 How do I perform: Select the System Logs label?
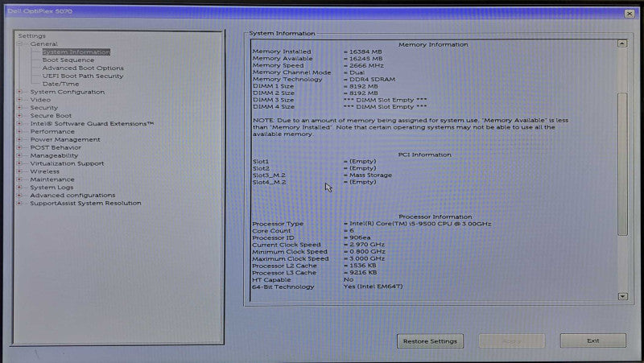pyautogui.click(x=52, y=188)
